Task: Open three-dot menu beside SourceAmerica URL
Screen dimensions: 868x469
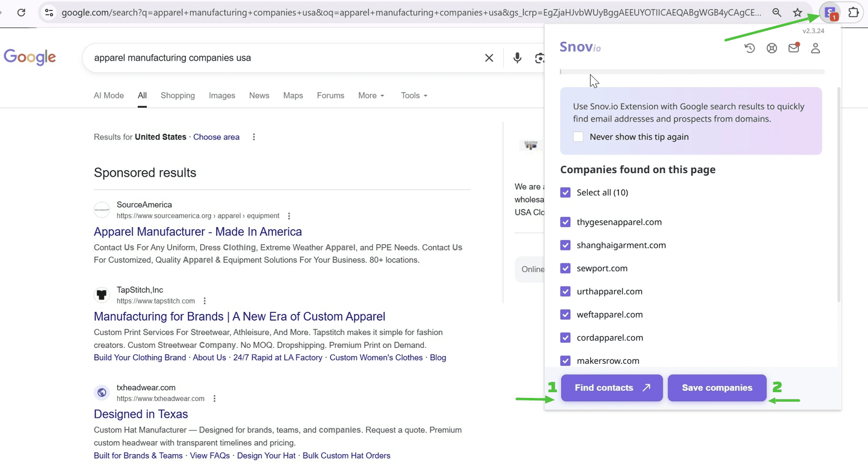Action: (289, 216)
